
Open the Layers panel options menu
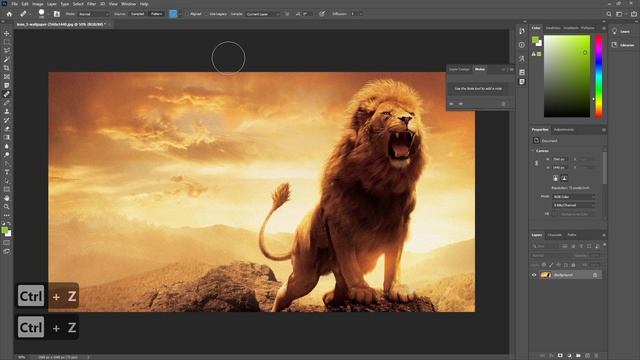[604, 235]
